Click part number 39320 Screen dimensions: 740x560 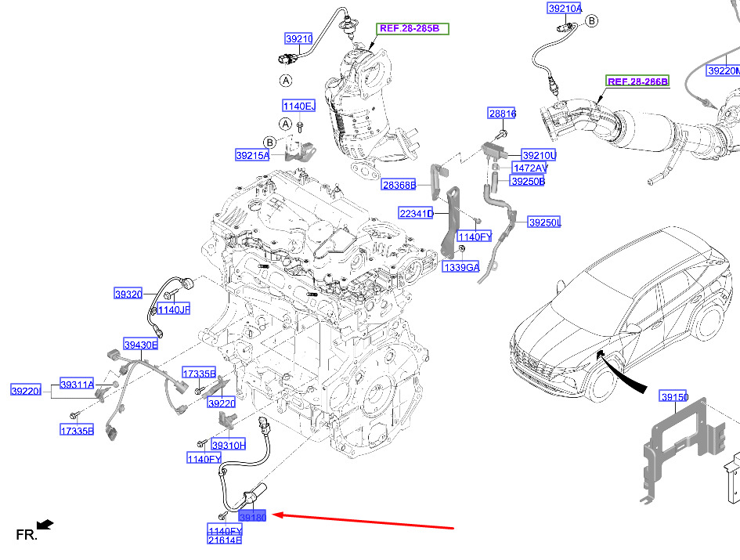click(x=128, y=294)
